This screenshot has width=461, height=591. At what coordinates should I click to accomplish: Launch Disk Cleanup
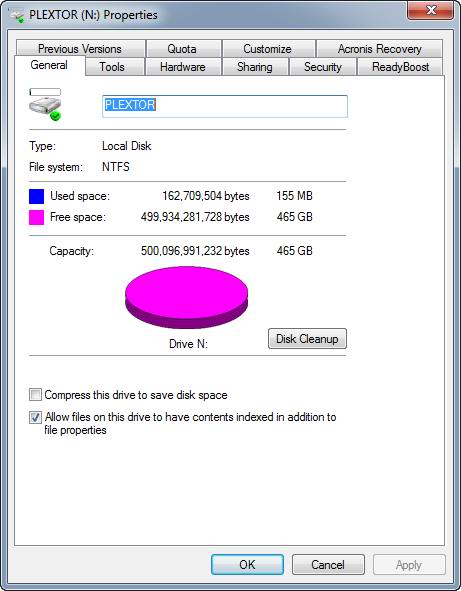tap(307, 338)
